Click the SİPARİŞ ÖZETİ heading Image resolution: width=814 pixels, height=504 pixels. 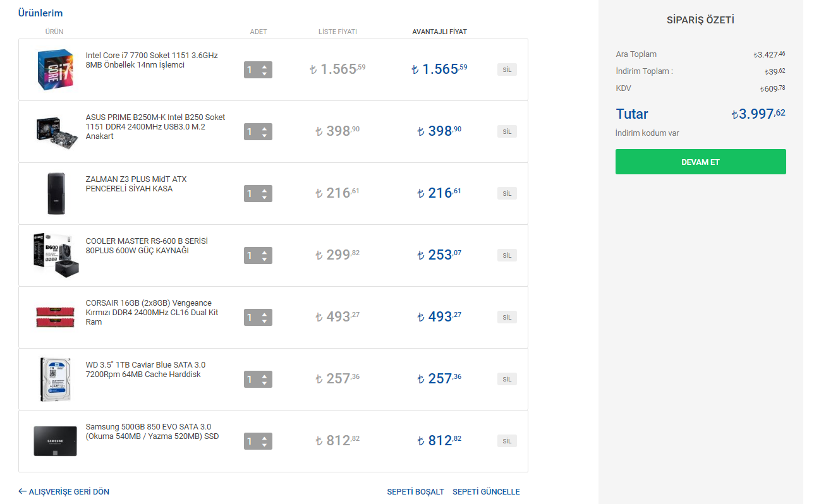point(701,20)
